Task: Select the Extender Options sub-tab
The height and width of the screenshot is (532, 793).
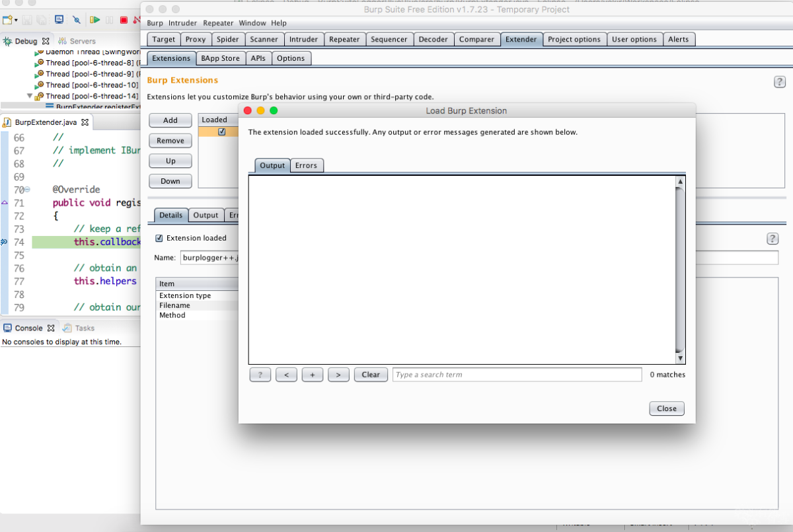Action: tap(291, 58)
